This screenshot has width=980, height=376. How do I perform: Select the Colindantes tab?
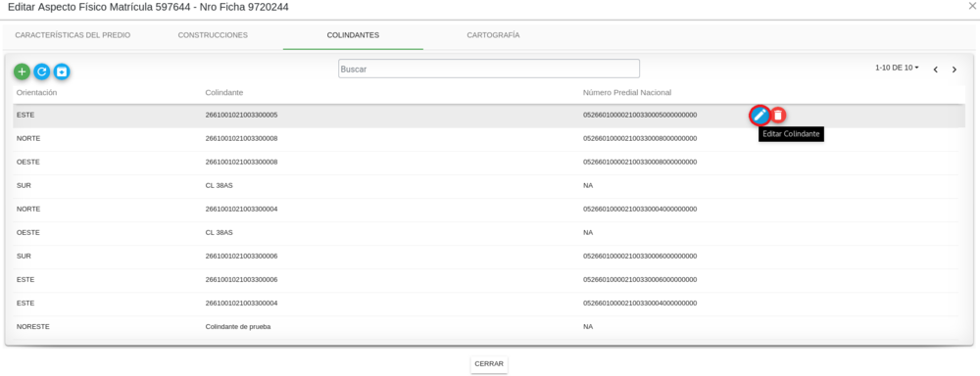(353, 35)
